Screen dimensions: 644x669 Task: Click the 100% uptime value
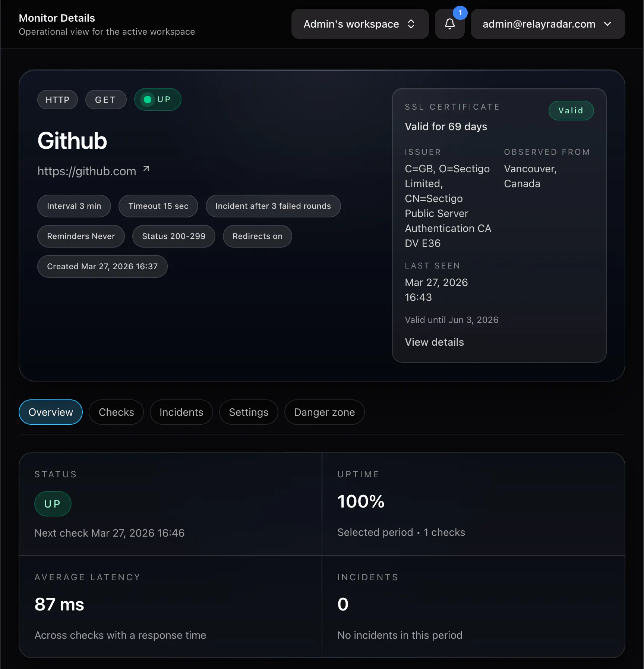point(361,501)
